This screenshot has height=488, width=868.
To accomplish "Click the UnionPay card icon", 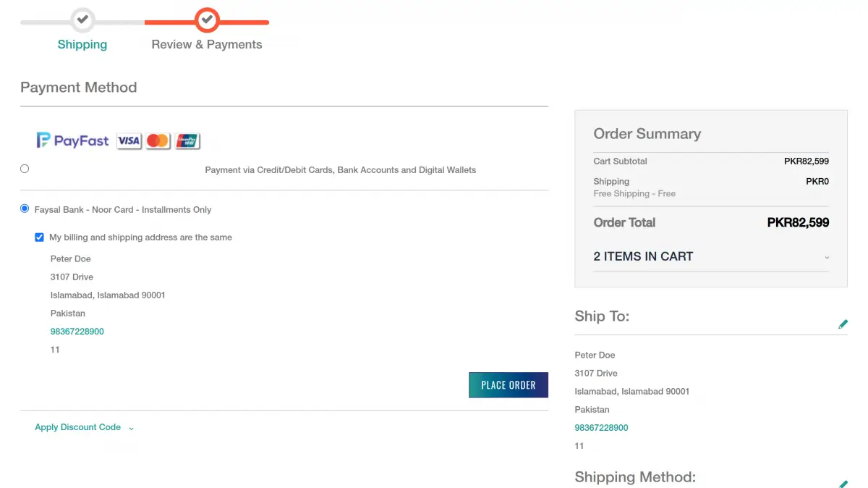I will coord(187,140).
